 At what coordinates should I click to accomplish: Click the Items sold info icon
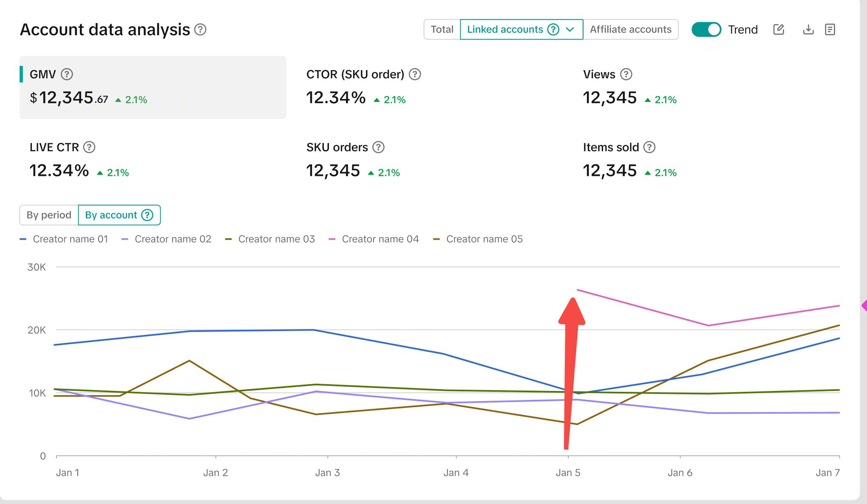[x=649, y=147]
